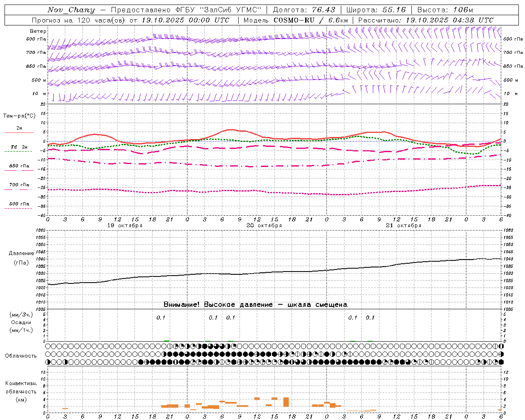Click the 'Высота: 106м' elevation text
Screen dimensions: 525x420
click(x=445, y=10)
